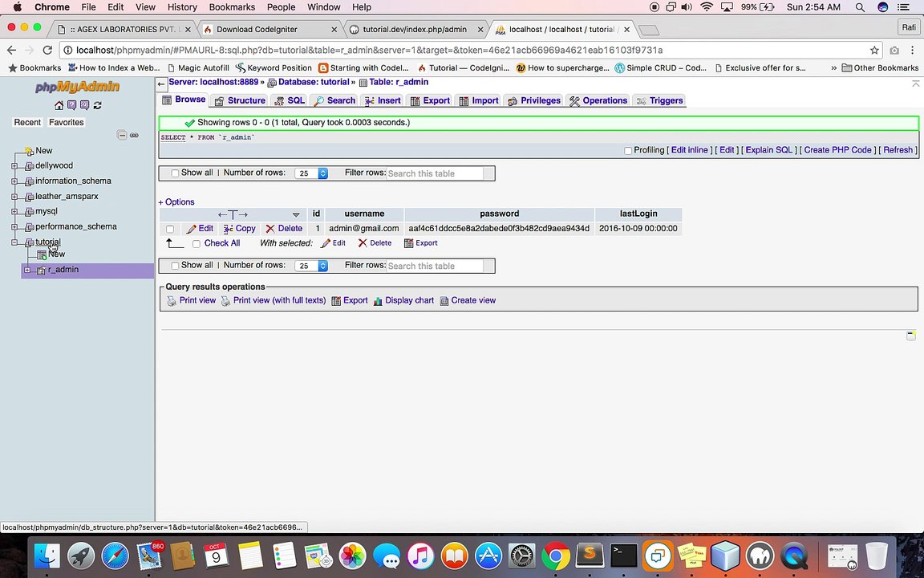This screenshot has width=924, height=578.
Task: Open the Triggers tab
Action: point(660,101)
